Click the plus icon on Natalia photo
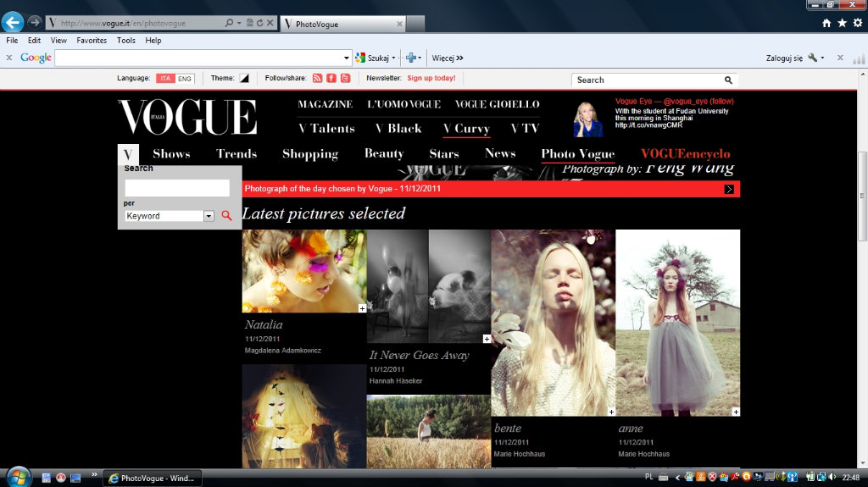 [x=362, y=308]
